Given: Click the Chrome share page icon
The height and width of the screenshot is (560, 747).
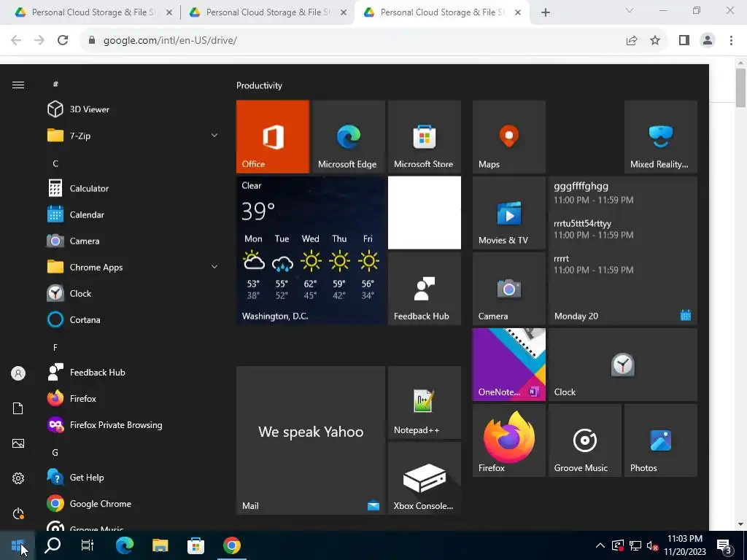Looking at the screenshot, I should pos(632,40).
